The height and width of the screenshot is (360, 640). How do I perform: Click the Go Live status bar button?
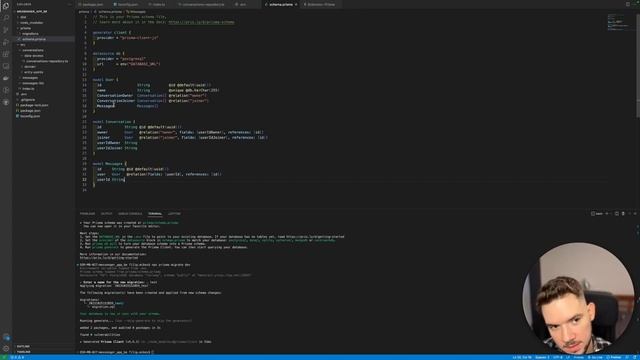pos(595,358)
